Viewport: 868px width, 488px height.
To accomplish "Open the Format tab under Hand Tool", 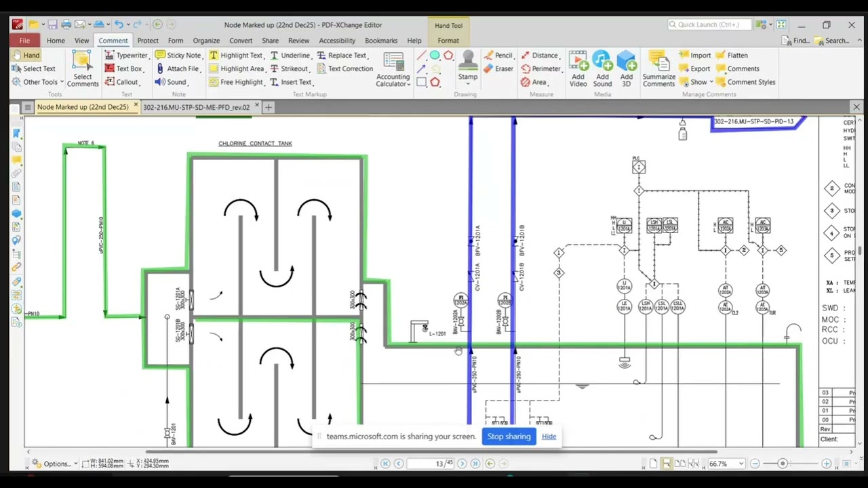I will 448,41.
